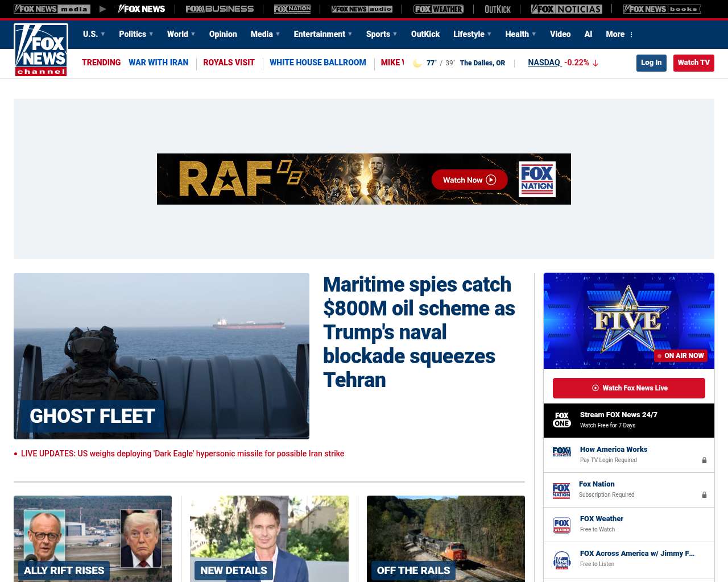Open the Fox Business network logo link

point(220,9)
